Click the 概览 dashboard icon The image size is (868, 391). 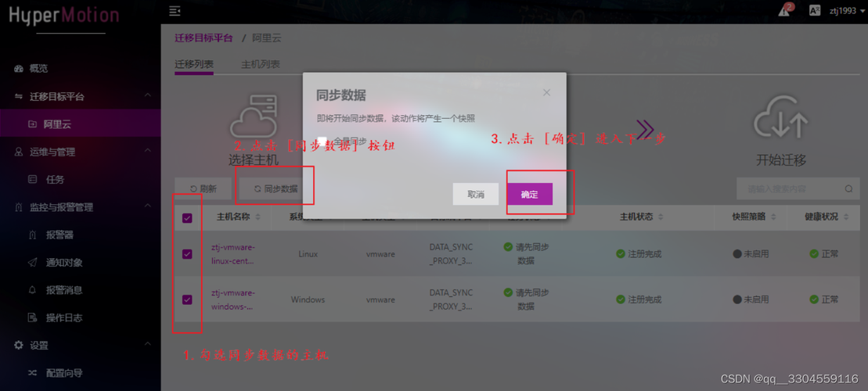pos(18,69)
